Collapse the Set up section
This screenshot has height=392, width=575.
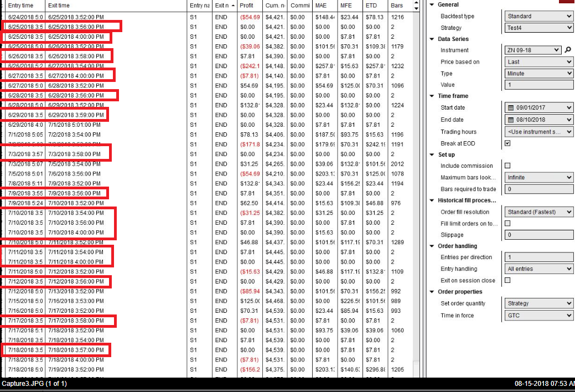[432, 154]
